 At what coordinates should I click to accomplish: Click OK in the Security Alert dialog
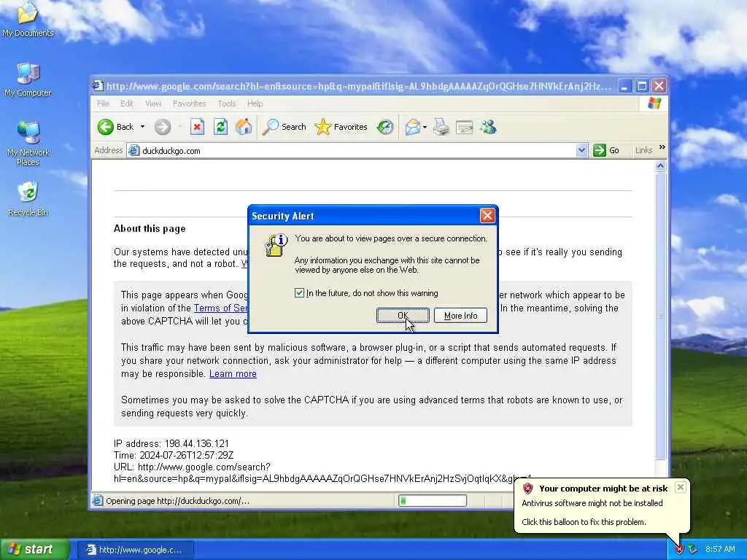[x=403, y=315]
